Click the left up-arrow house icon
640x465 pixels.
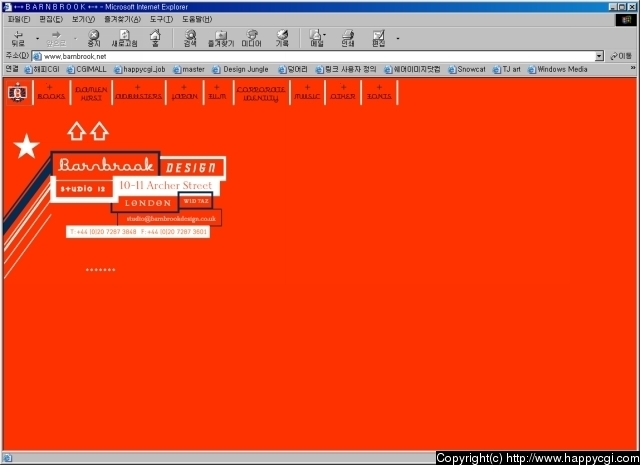click(x=76, y=131)
